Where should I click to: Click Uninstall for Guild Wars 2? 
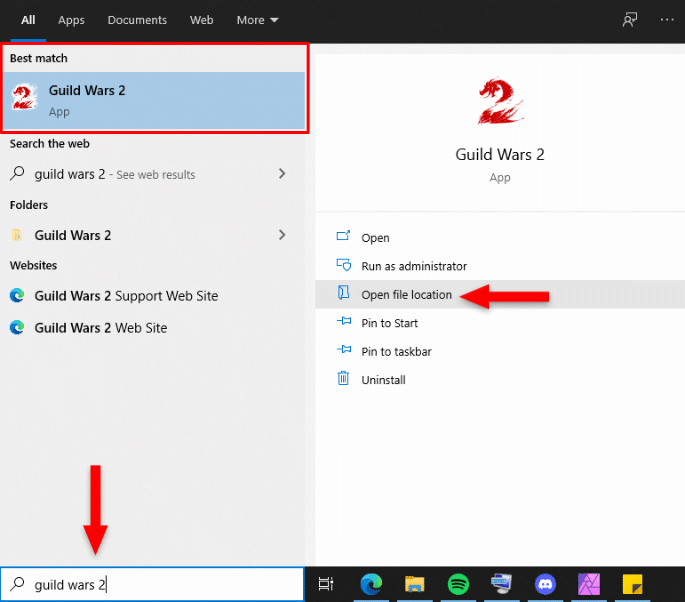[383, 380]
